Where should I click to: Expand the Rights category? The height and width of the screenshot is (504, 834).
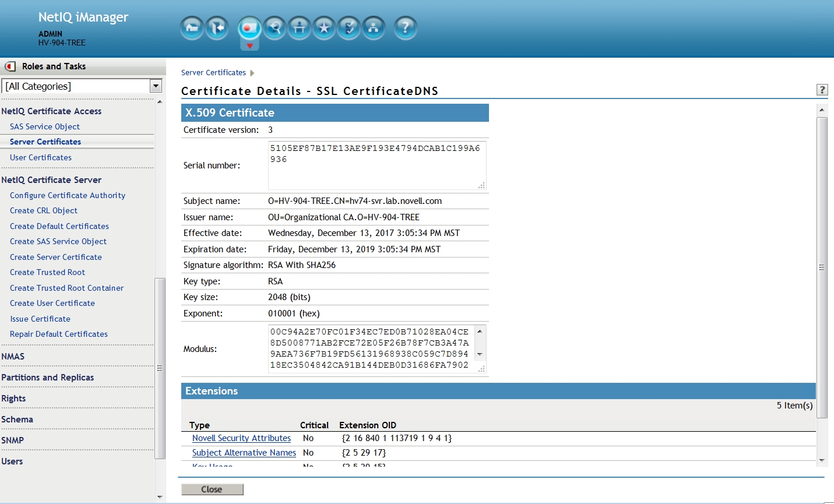[13, 399]
